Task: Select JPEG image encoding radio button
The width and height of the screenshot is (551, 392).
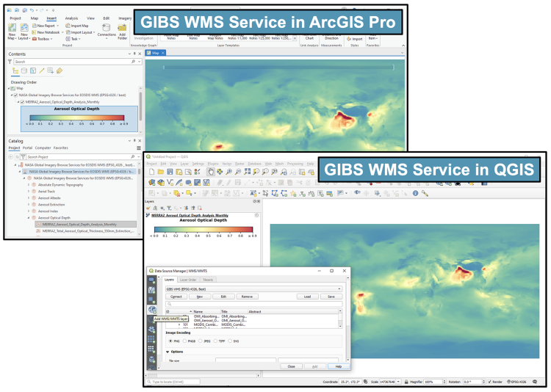Action: [201, 341]
